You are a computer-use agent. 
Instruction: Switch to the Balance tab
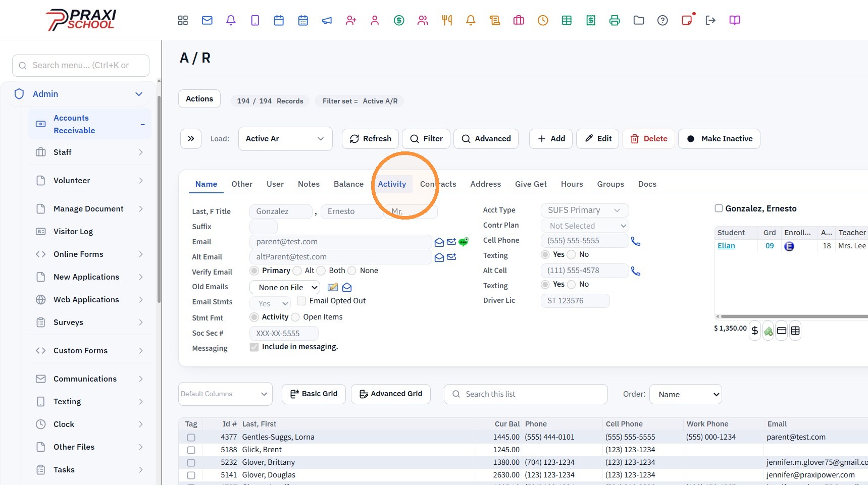(x=348, y=184)
